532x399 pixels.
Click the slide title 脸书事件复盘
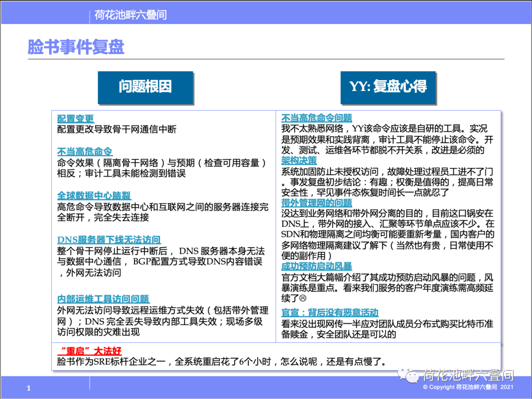[76, 47]
